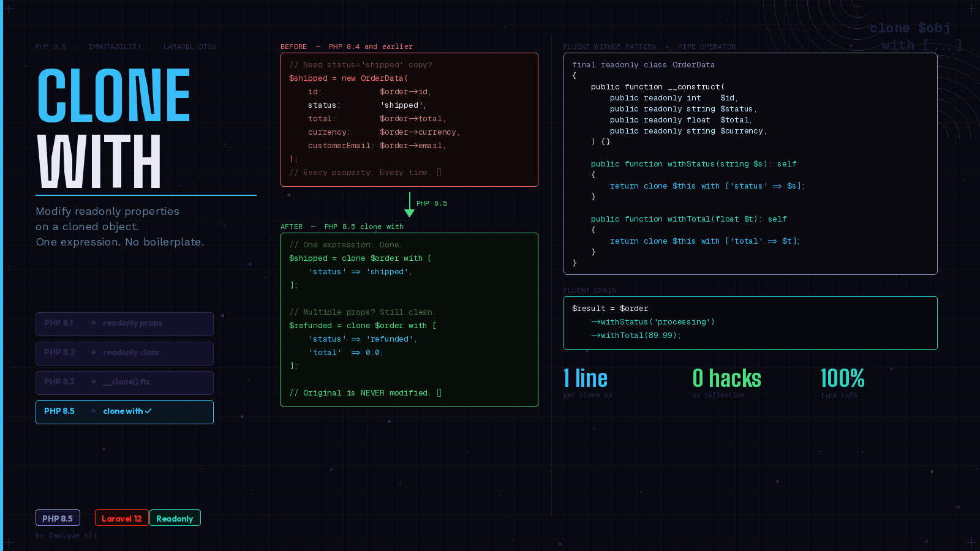Open the by Sadique Ali credit link
980x551 pixels.
[67, 535]
